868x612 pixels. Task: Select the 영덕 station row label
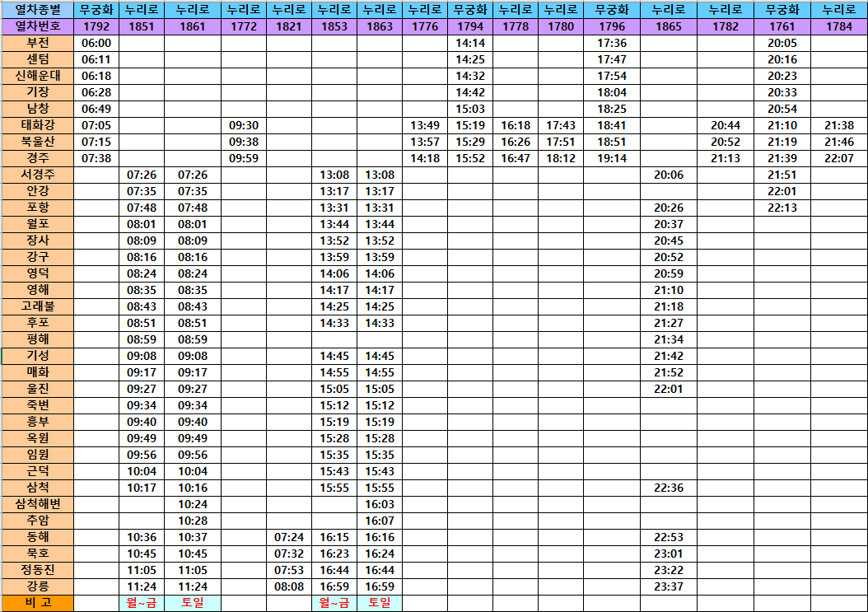coord(38,273)
